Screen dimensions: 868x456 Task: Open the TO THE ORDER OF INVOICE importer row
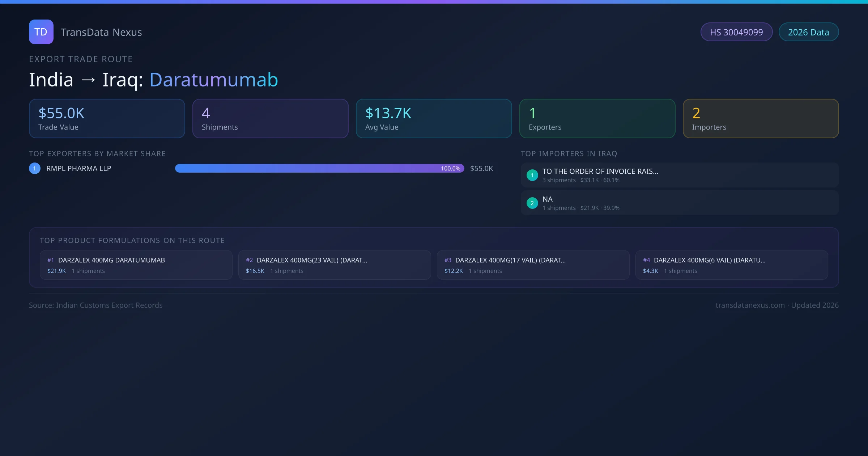(679, 175)
